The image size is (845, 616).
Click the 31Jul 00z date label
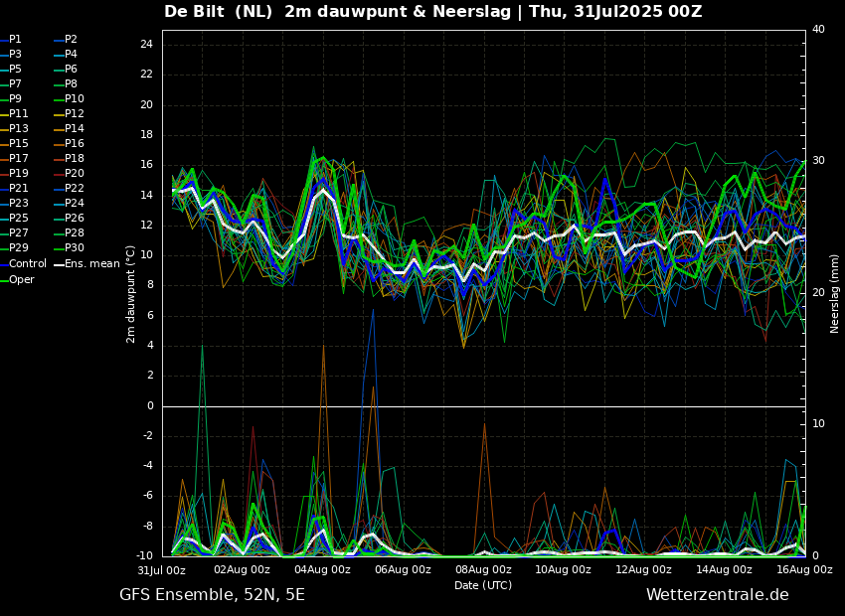point(162,569)
